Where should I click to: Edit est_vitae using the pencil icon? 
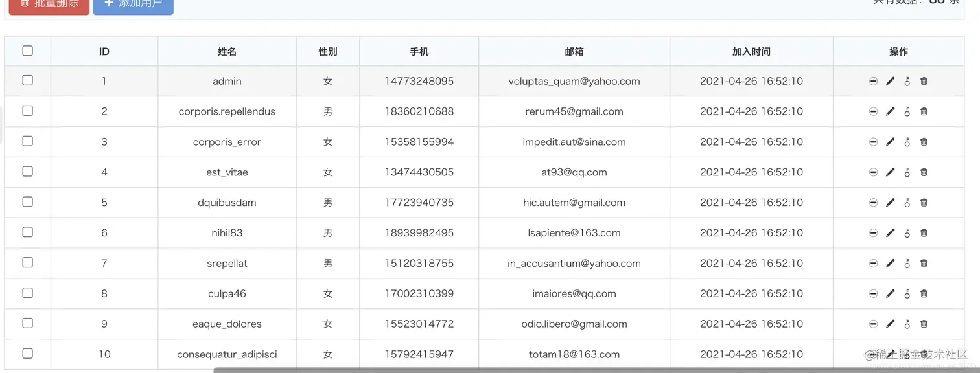click(890, 173)
